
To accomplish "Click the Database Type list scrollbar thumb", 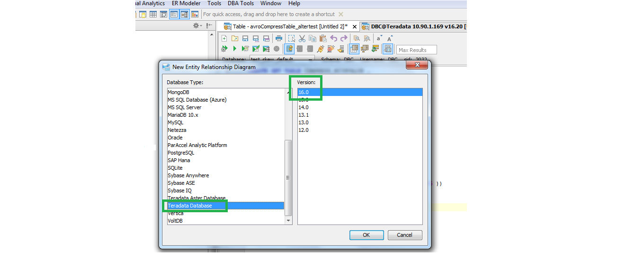I will 288,178.
